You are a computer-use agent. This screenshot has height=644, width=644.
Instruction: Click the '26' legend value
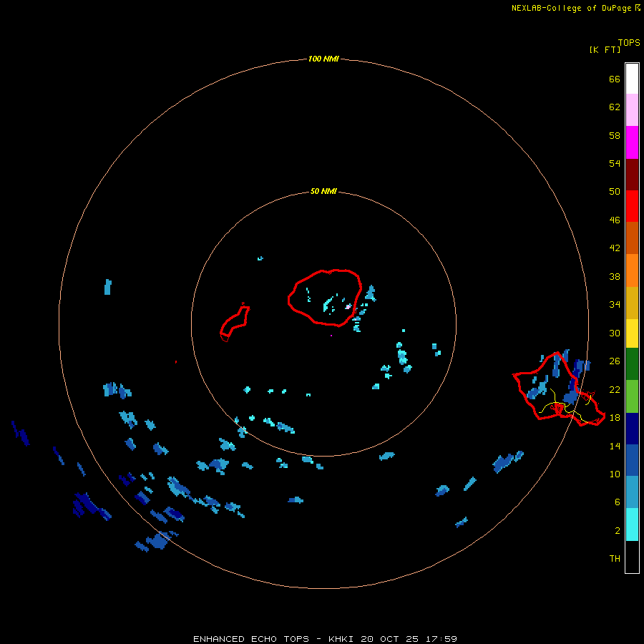(615, 361)
